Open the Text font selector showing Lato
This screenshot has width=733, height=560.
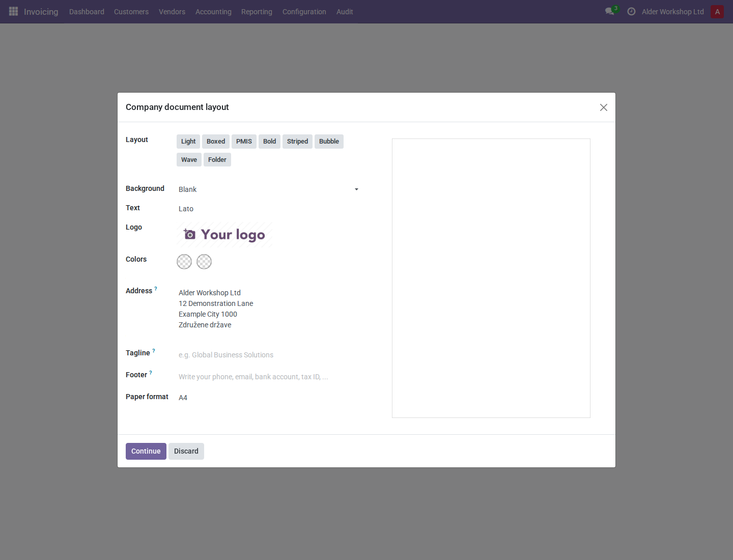(269, 209)
